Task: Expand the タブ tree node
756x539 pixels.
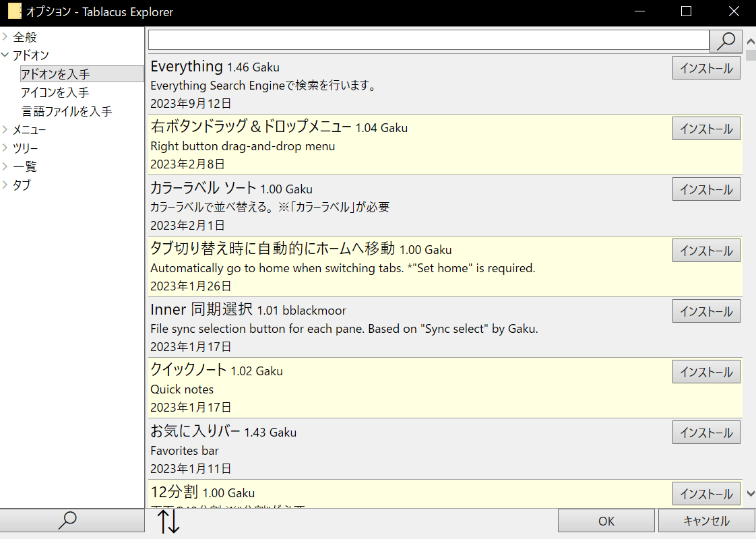Action: pyautogui.click(x=5, y=185)
